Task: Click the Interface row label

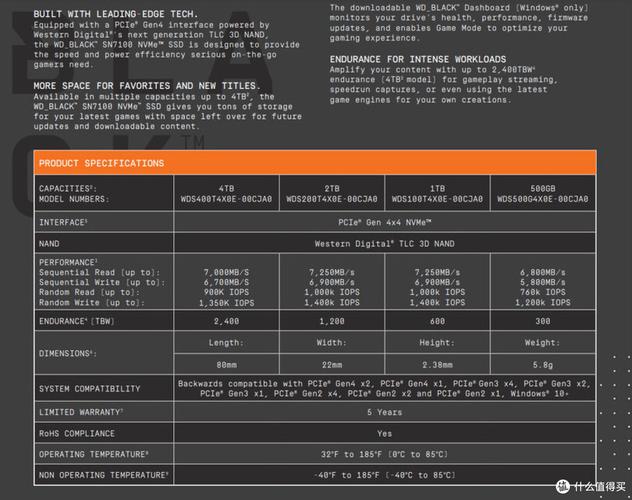Action: [x=64, y=221]
